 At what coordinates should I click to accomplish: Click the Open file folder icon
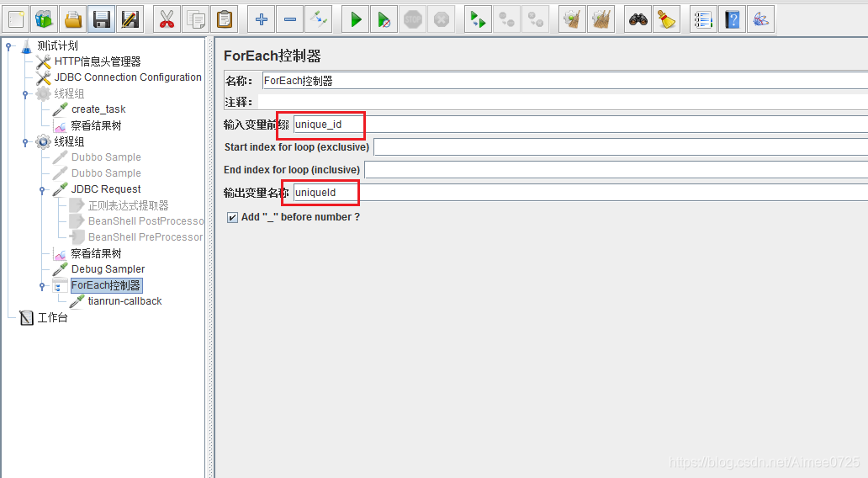[x=73, y=19]
